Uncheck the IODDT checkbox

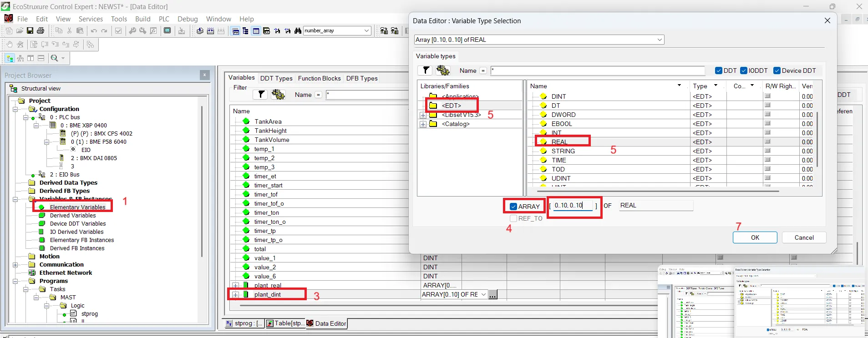click(x=744, y=71)
